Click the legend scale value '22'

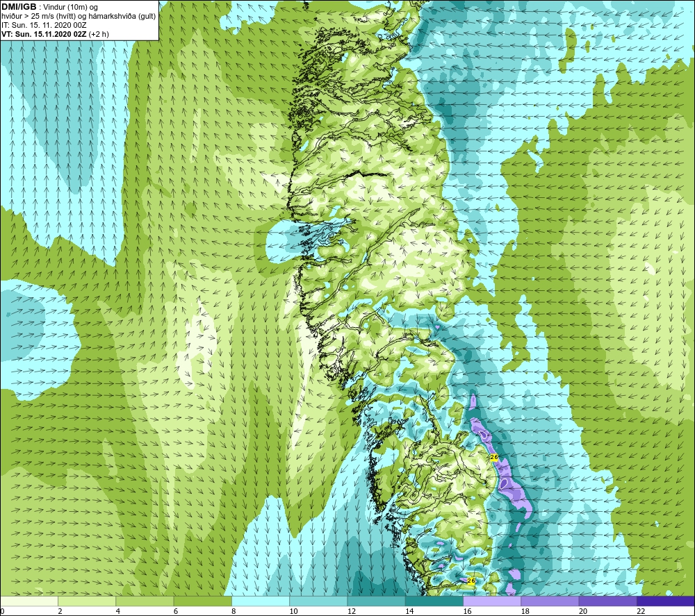click(x=641, y=612)
